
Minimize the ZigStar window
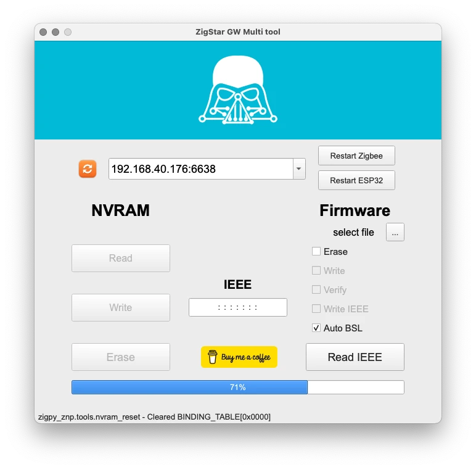[55, 32]
